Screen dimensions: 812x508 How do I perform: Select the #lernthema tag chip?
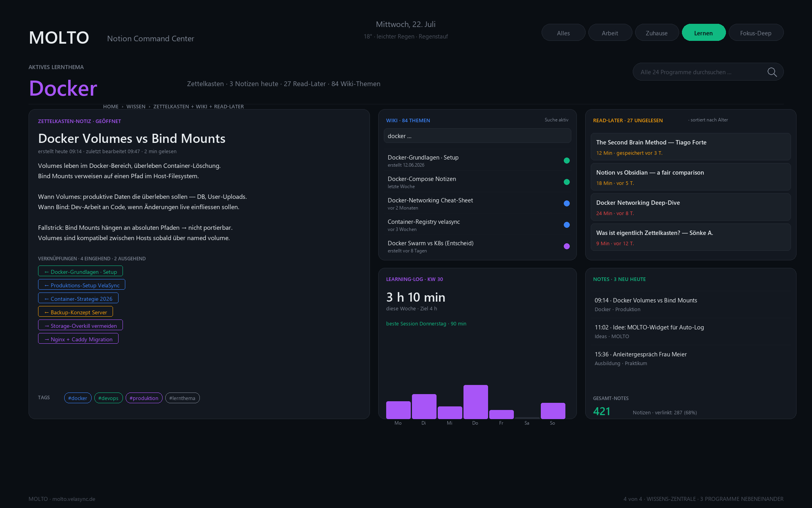[x=182, y=398]
